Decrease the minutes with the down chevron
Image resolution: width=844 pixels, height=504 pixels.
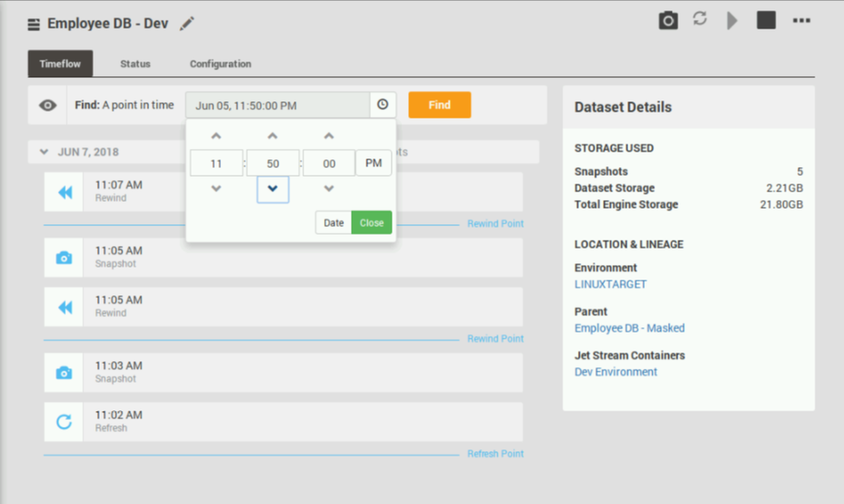pos(272,190)
